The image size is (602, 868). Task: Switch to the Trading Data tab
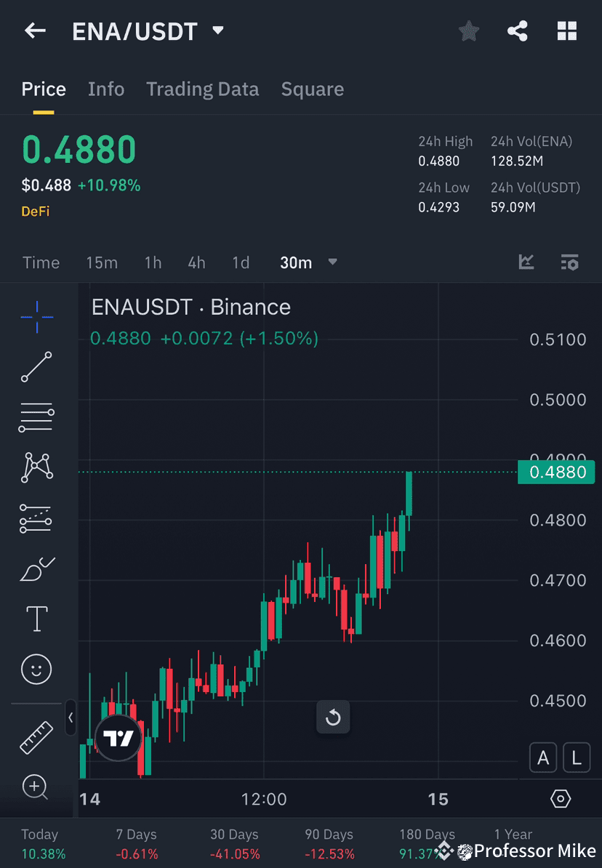tap(202, 89)
